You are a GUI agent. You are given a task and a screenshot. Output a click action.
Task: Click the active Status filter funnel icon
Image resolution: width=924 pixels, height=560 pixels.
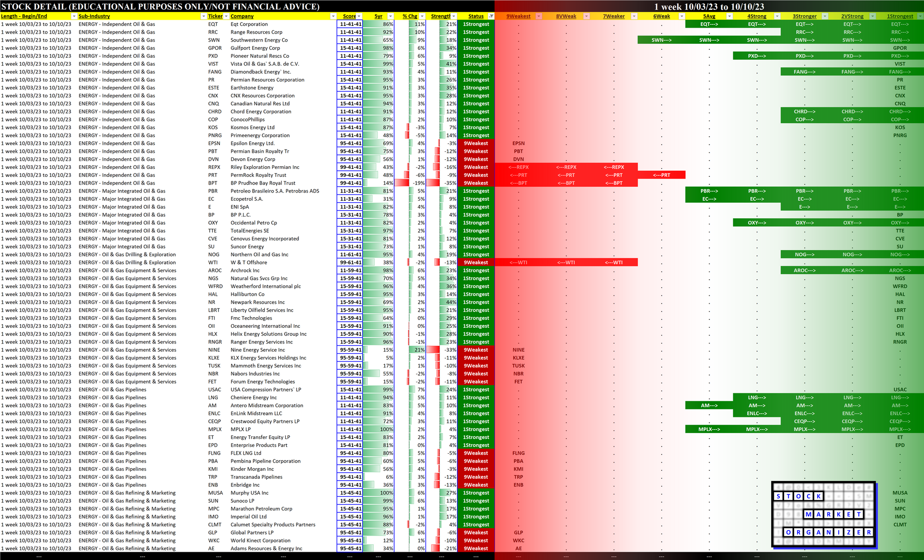(x=491, y=16)
